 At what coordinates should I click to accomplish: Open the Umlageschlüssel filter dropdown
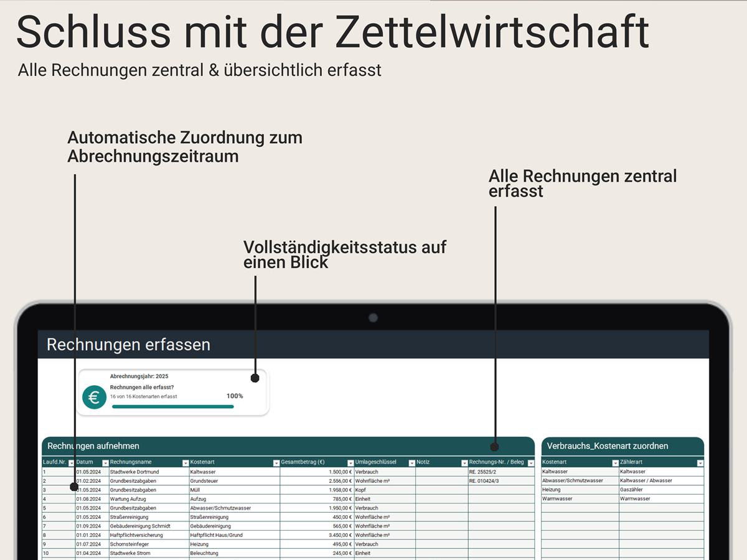tap(411, 463)
